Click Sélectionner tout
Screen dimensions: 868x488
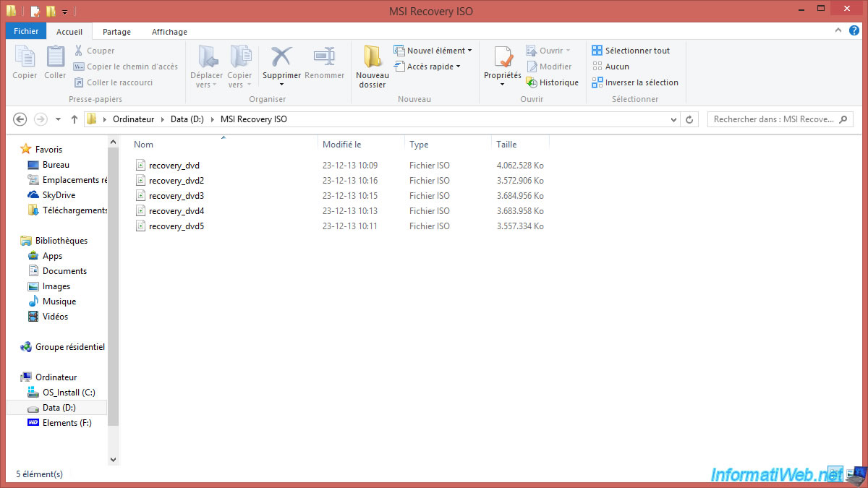click(631, 51)
